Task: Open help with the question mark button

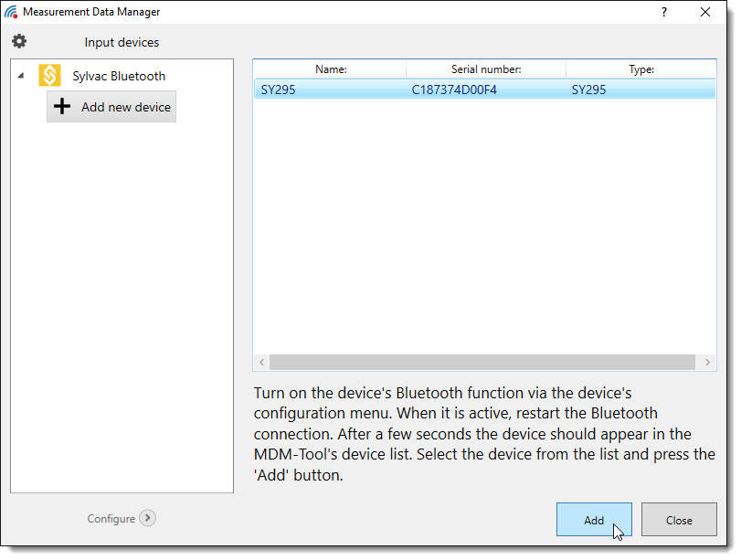Action: click(x=663, y=12)
